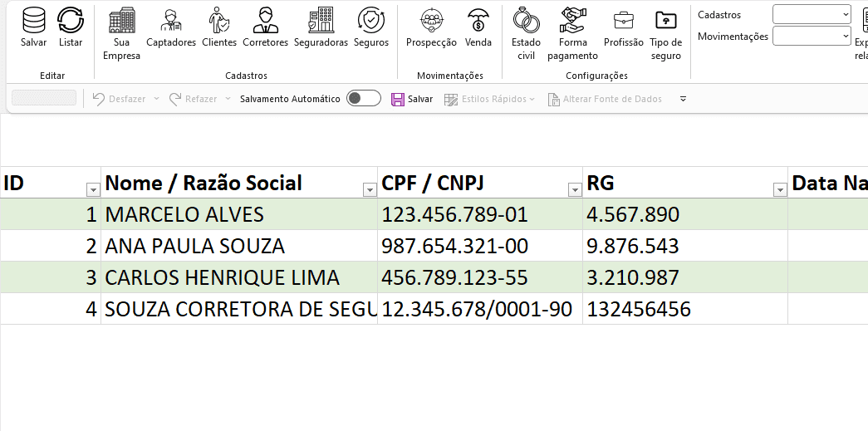
Task: Open RG column filter dropdown
Action: pos(779,190)
